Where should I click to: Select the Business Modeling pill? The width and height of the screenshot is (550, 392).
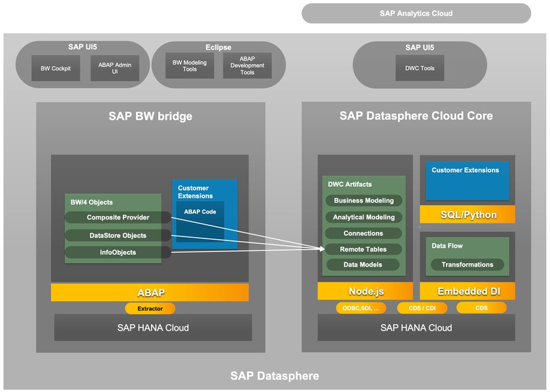click(x=364, y=201)
